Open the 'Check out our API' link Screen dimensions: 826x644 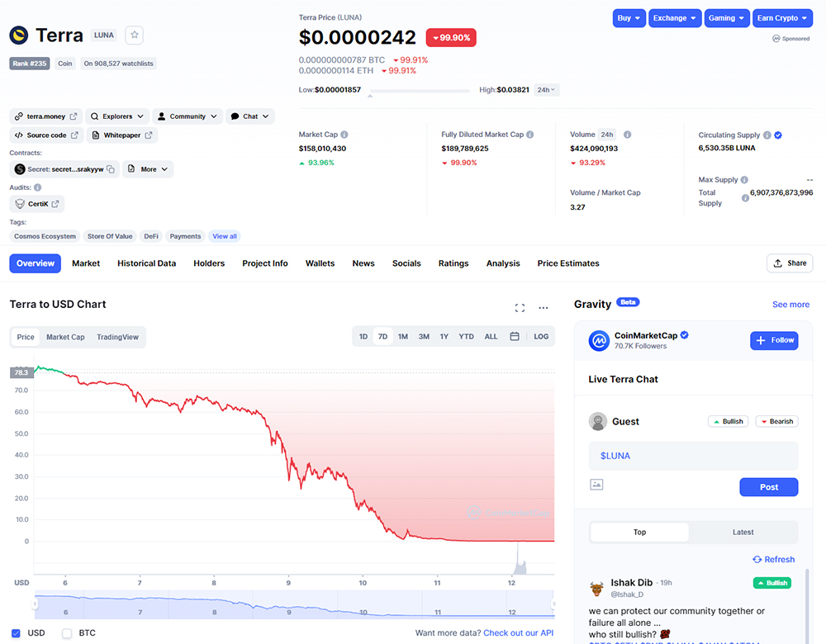click(x=519, y=633)
